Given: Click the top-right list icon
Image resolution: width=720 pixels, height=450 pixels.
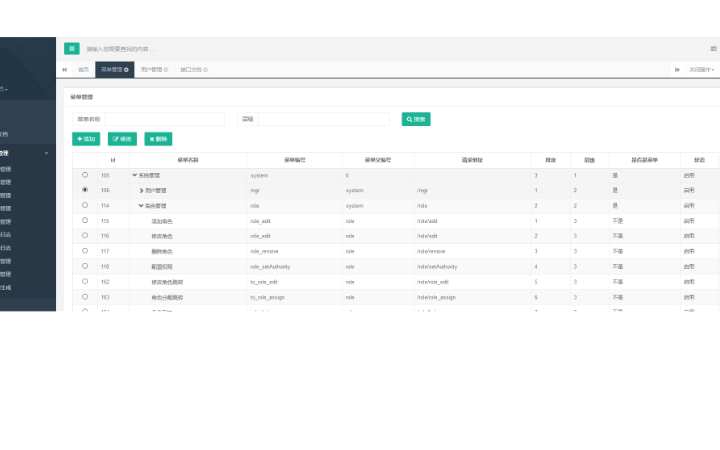Looking at the screenshot, I should (713, 48).
